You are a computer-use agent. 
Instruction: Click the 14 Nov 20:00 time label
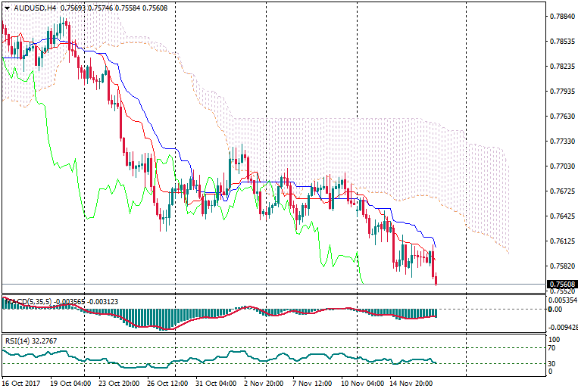pyautogui.click(x=410, y=384)
